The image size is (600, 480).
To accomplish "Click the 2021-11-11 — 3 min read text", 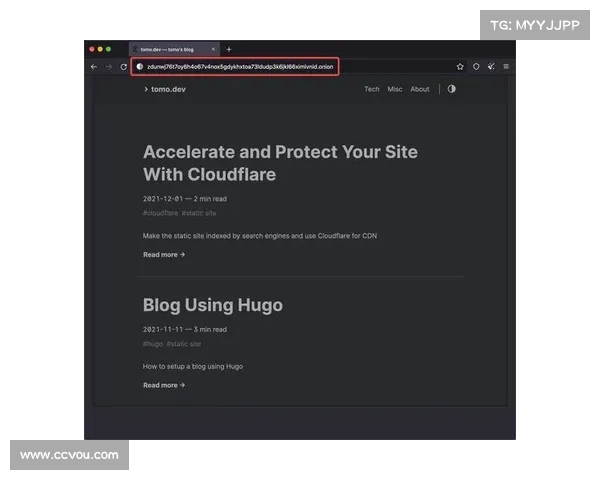I will click(185, 329).
